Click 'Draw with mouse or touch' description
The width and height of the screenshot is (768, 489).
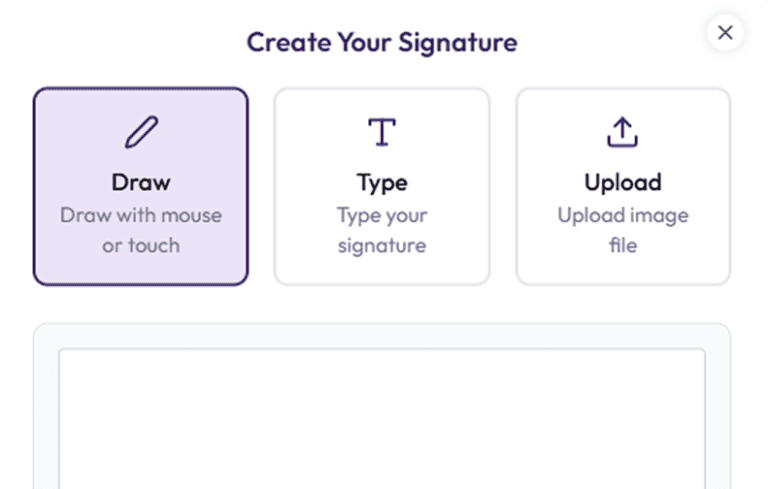141,230
